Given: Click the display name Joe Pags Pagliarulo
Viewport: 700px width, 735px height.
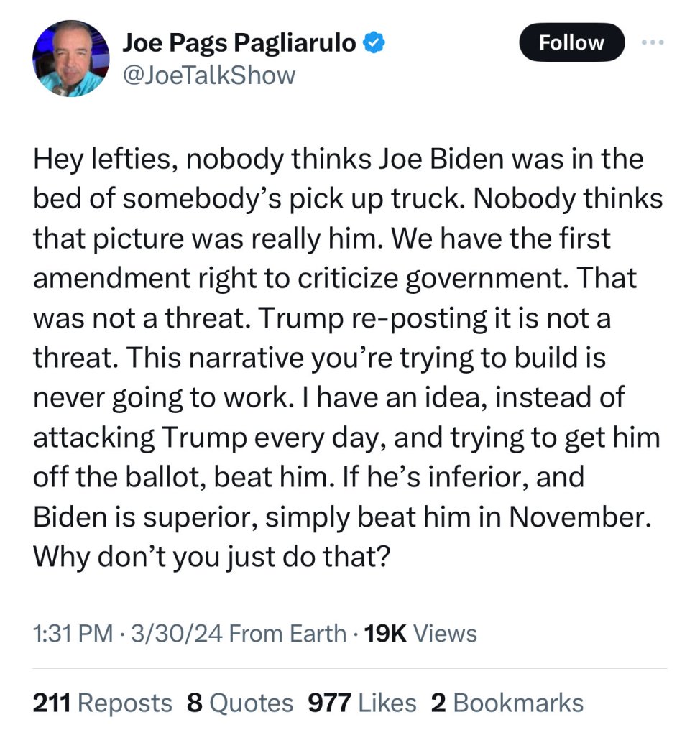Looking at the screenshot, I should 239,43.
